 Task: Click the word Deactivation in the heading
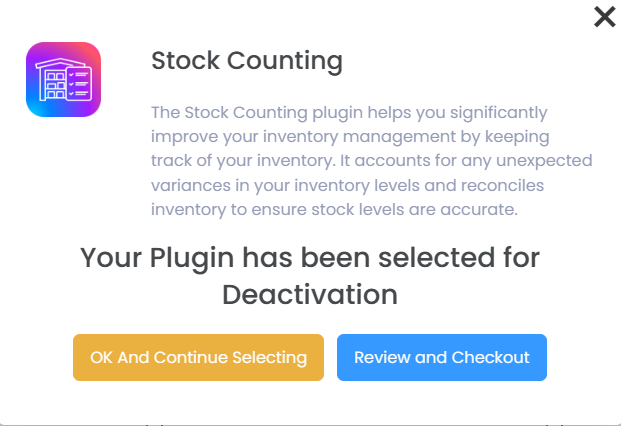[310, 294]
